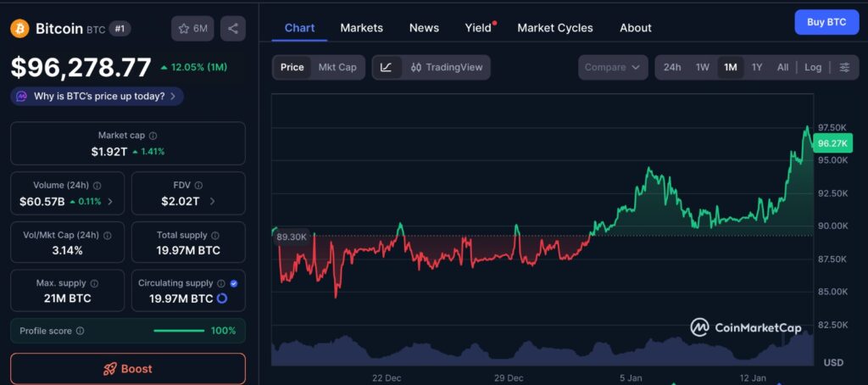This screenshot has height=385, width=868.
Task: Select the 24h time range
Action: (x=672, y=67)
